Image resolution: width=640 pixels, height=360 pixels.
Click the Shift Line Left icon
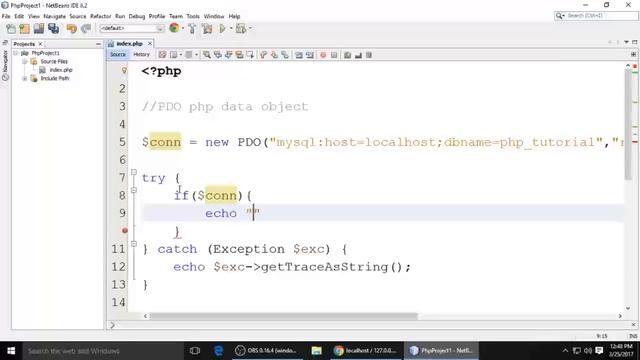coord(299,55)
